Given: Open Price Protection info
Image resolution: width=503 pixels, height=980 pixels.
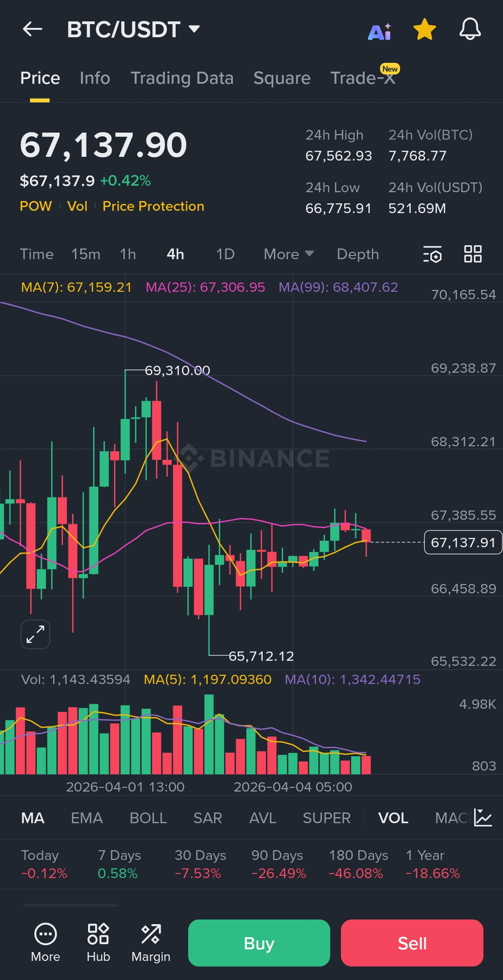Looking at the screenshot, I should tap(153, 206).
